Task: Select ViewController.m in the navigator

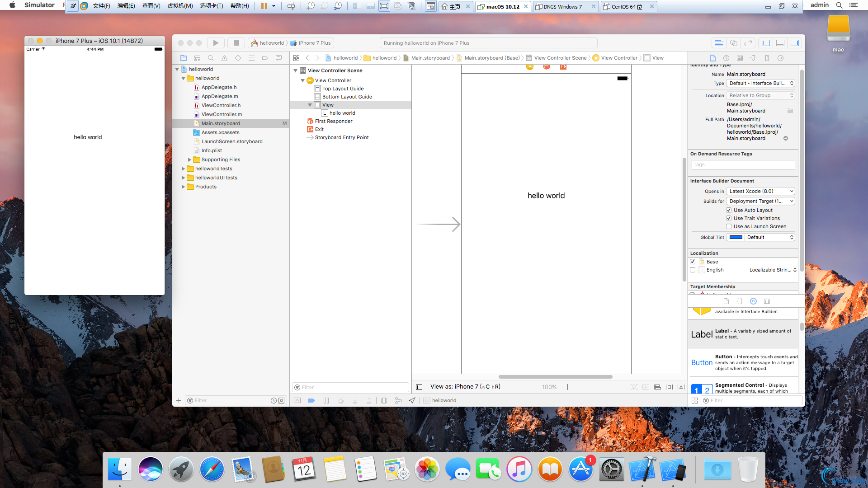Action: [x=222, y=114]
